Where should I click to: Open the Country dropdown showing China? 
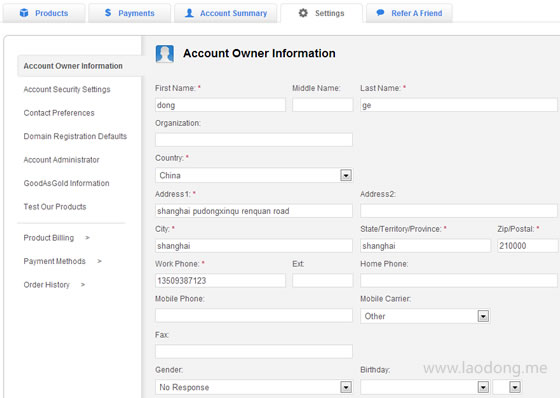pyautogui.click(x=254, y=175)
